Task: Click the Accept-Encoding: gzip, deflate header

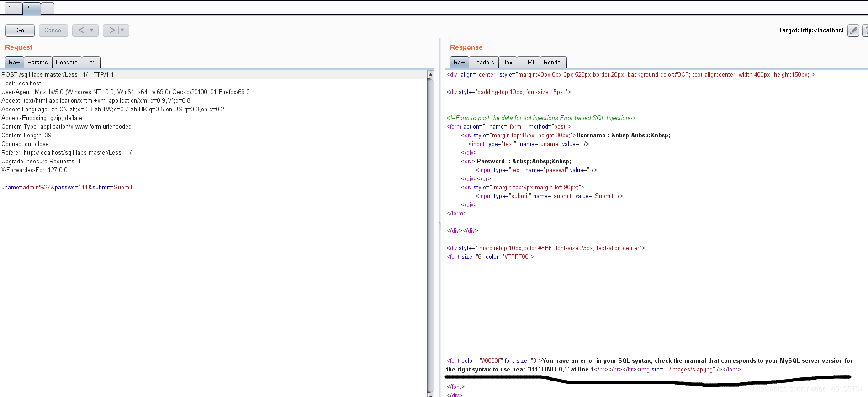Action: [42, 118]
